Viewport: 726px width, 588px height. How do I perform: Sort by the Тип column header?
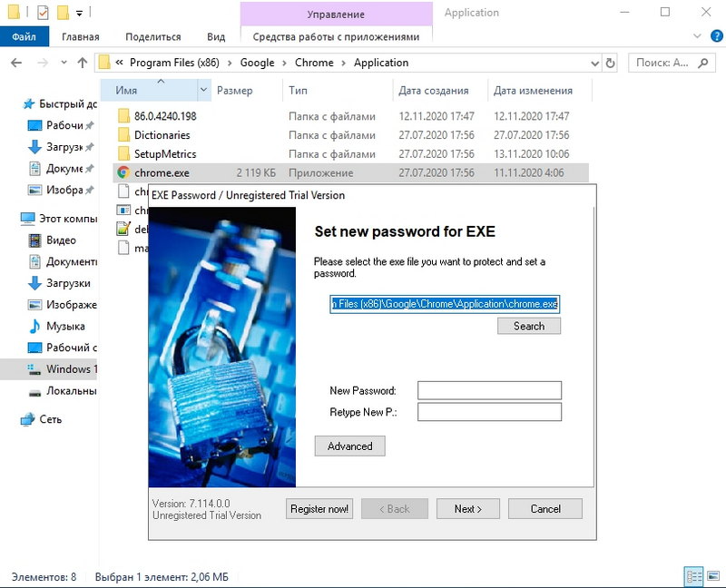[x=298, y=90]
